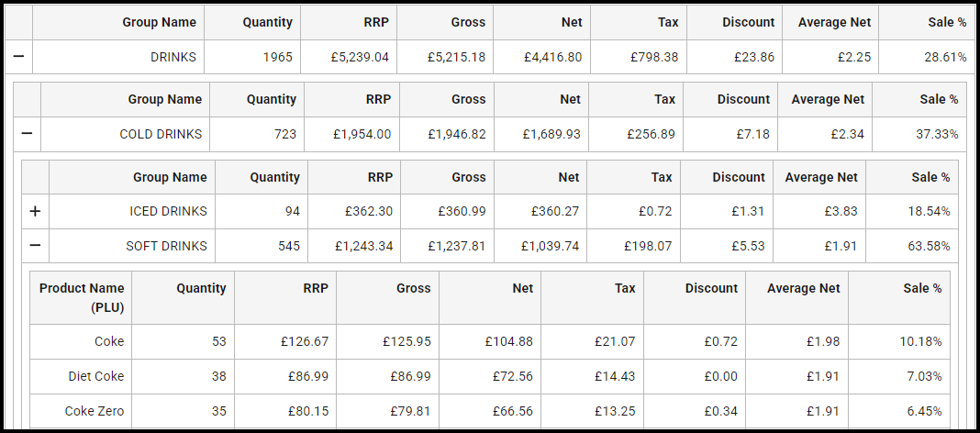Click the ICED DRINKS name cell
The width and height of the screenshot is (980, 433).
[168, 211]
